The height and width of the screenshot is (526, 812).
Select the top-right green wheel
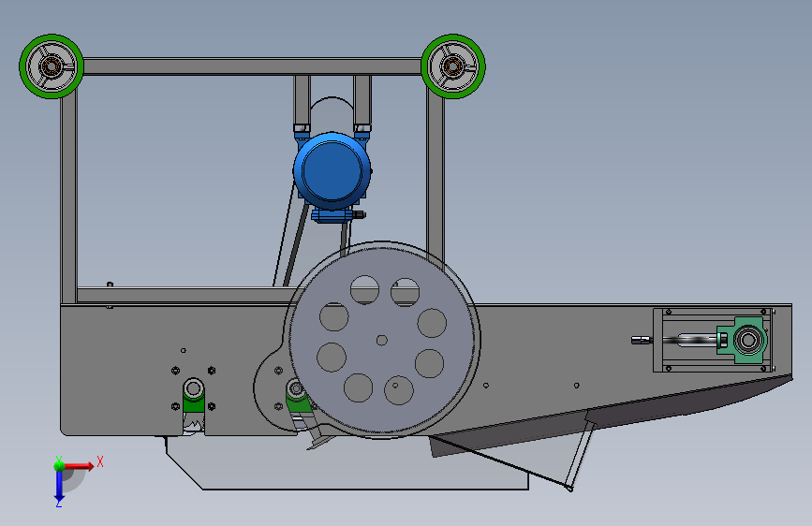click(x=453, y=66)
